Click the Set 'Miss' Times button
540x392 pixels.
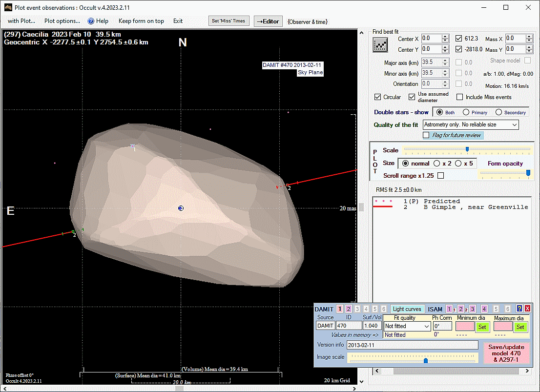point(229,21)
